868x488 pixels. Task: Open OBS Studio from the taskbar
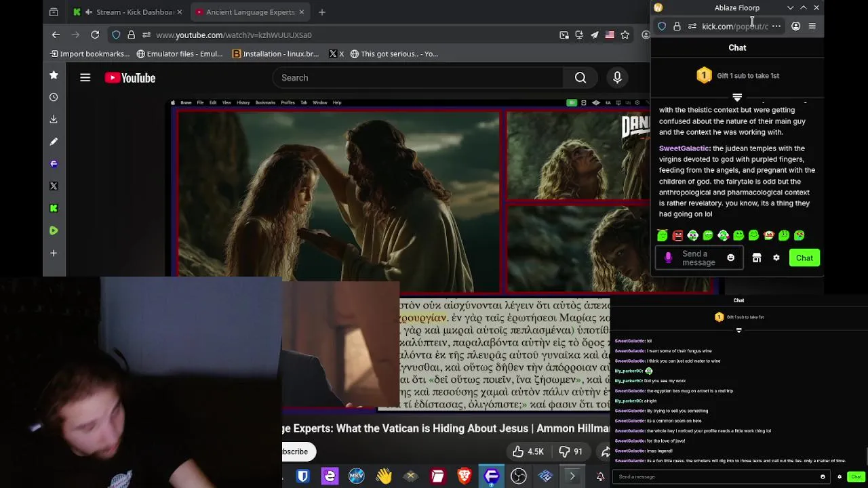(519, 476)
